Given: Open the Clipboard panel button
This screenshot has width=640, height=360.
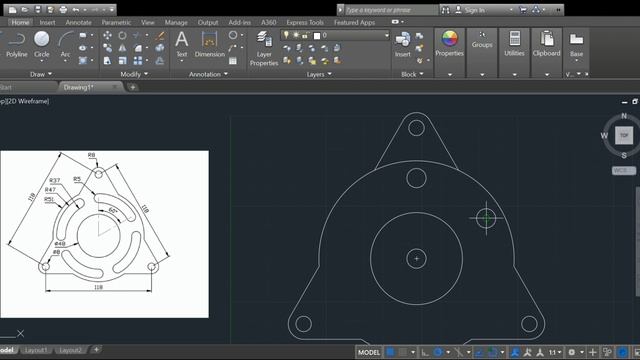Looking at the screenshot, I should pyautogui.click(x=546, y=44).
